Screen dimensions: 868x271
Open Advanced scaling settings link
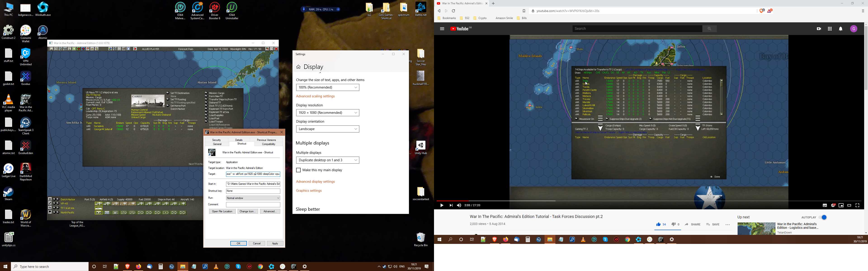click(x=315, y=96)
